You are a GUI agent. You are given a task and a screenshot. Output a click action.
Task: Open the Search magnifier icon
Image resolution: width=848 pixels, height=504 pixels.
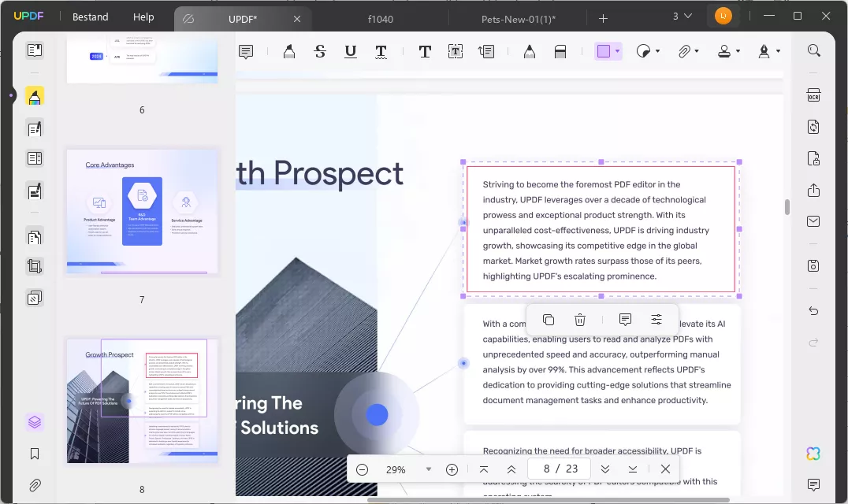coord(814,50)
